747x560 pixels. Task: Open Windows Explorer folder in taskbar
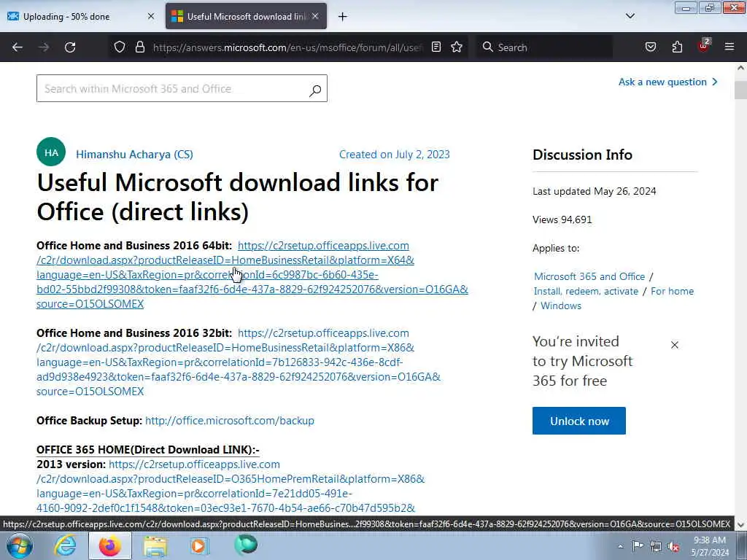click(155, 545)
